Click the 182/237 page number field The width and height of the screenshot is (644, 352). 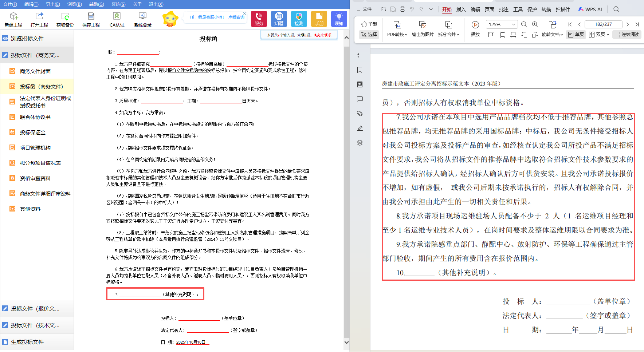(603, 24)
